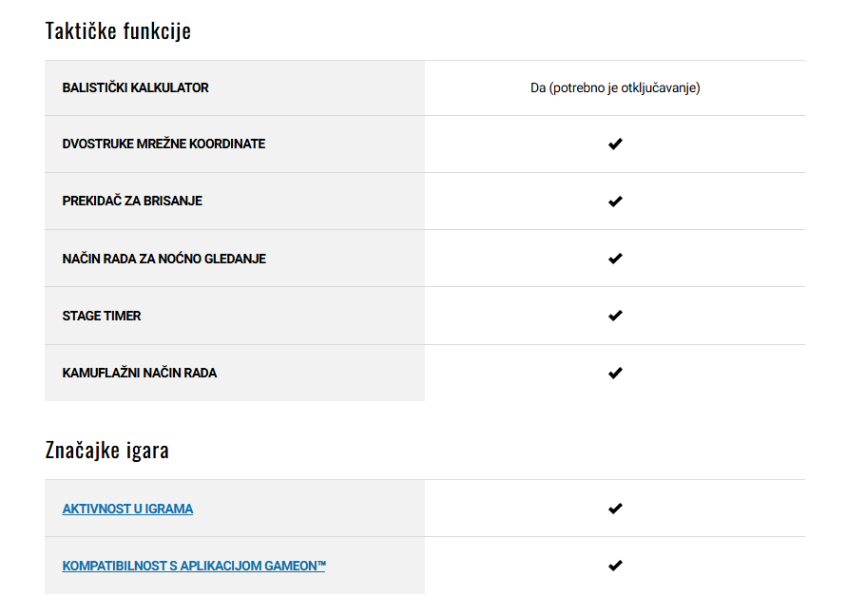Select Način rada za noćno gledanje label
This screenshot has height=616, width=866.
pyautogui.click(x=164, y=259)
